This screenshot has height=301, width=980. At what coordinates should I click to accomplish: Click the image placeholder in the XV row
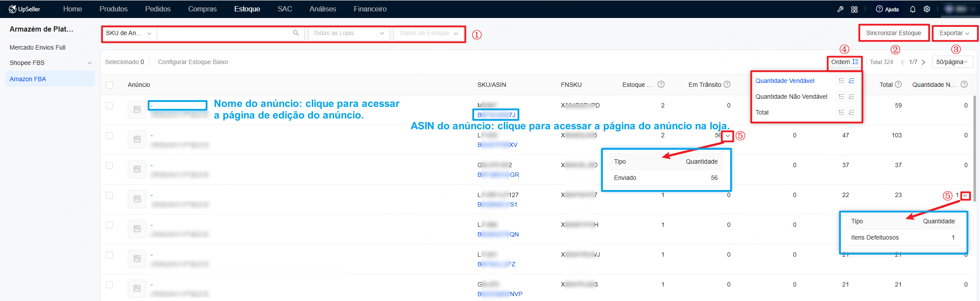coord(137,139)
